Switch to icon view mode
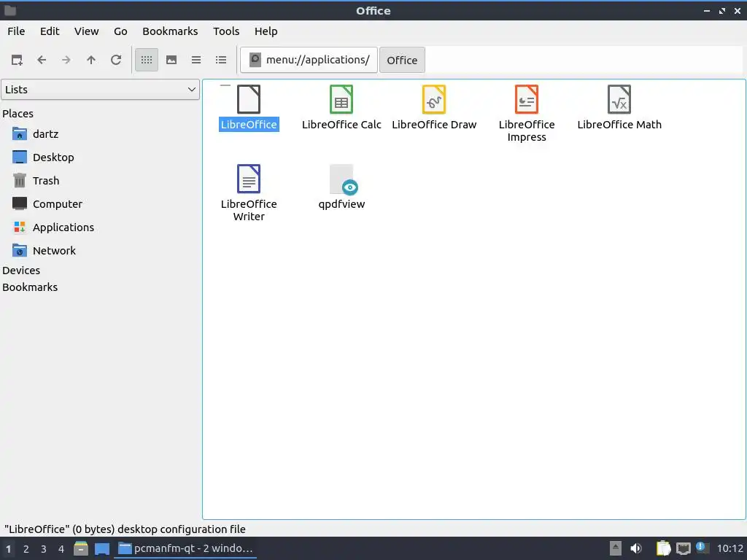The image size is (747, 560). click(147, 60)
